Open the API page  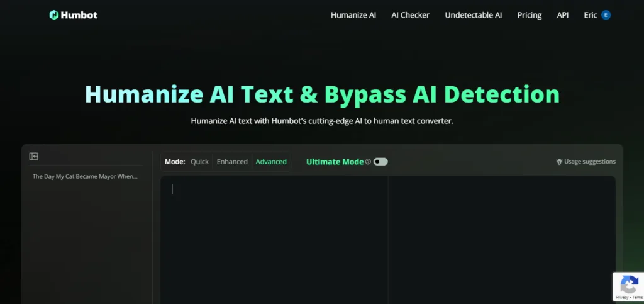(x=563, y=15)
